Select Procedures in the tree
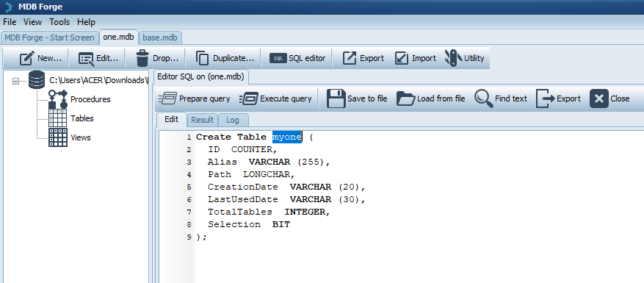The image size is (644, 283). click(90, 99)
